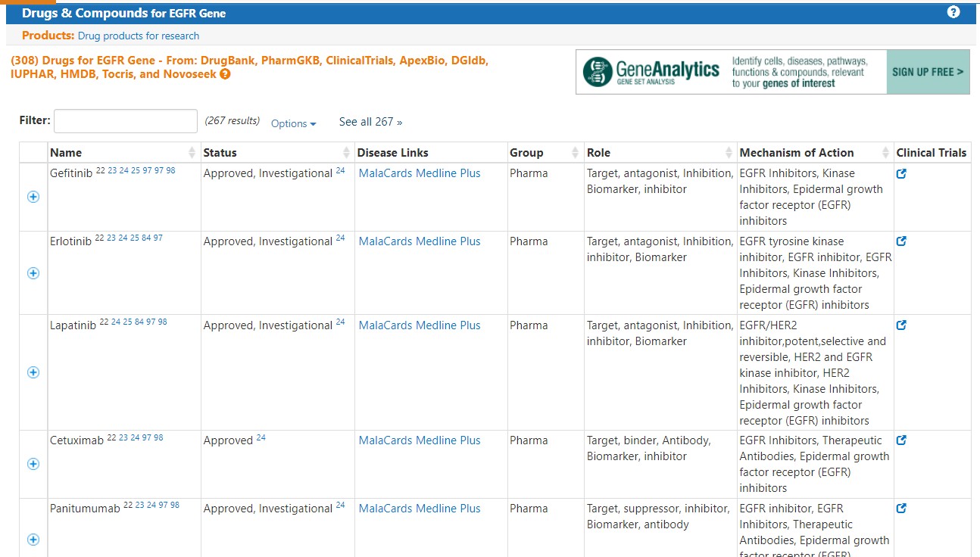Click the Filter text input field
Image resolution: width=980 pixels, height=557 pixels.
tap(126, 121)
